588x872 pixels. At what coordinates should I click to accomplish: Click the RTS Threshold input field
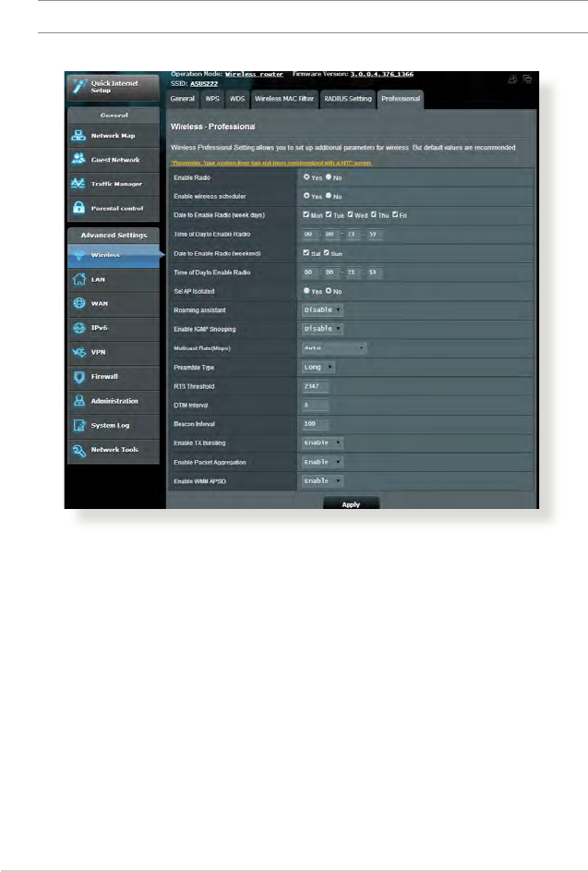(x=315, y=386)
